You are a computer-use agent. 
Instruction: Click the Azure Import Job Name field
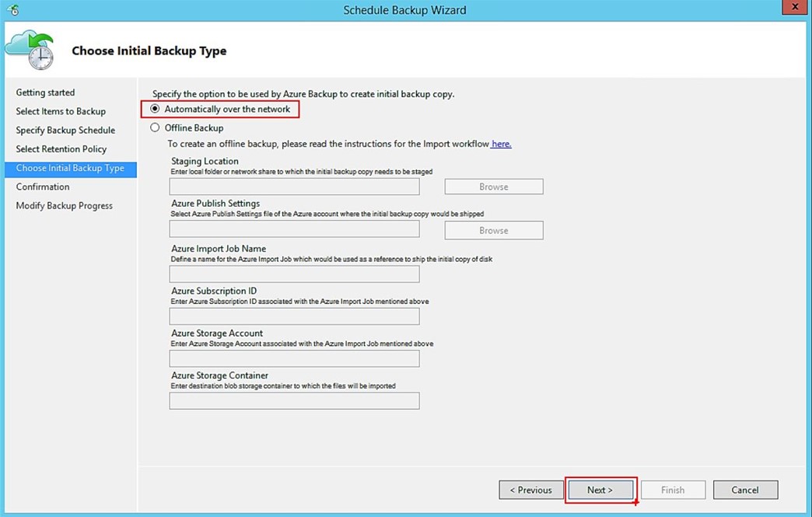[294, 274]
